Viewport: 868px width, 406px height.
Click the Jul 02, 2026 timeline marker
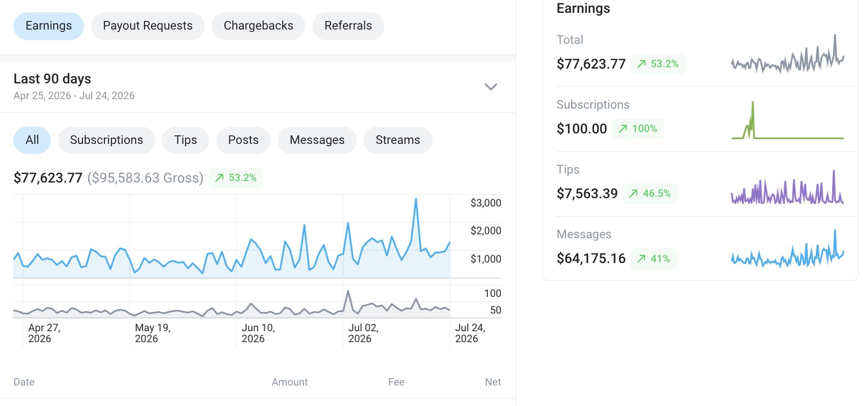point(363,333)
